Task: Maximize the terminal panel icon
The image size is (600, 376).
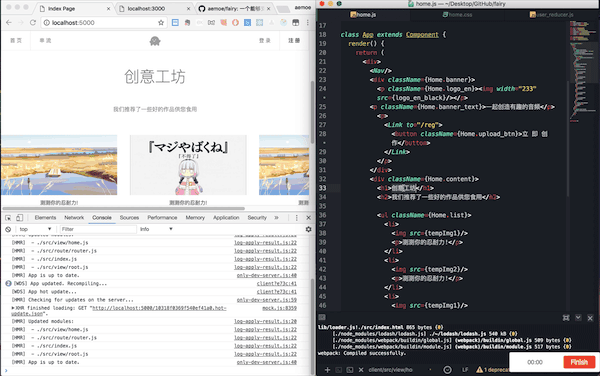Action: (566, 318)
